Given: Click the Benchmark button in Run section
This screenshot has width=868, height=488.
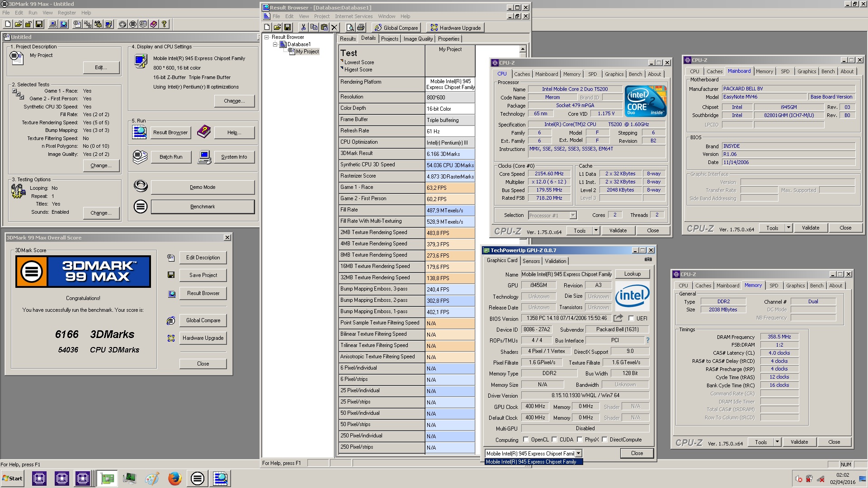Looking at the screenshot, I should coord(203,206).
